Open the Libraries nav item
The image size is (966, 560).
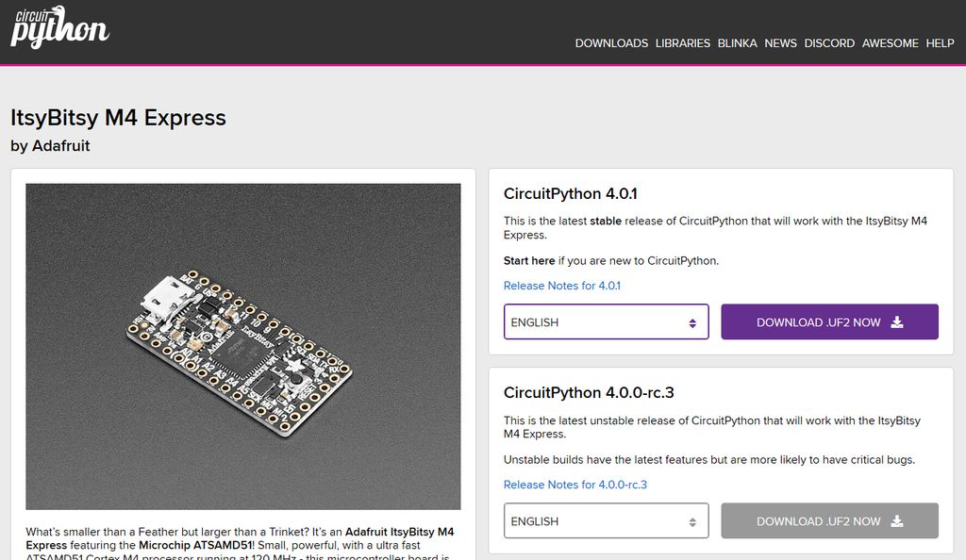pyautogui.click(x=683, y=43)
